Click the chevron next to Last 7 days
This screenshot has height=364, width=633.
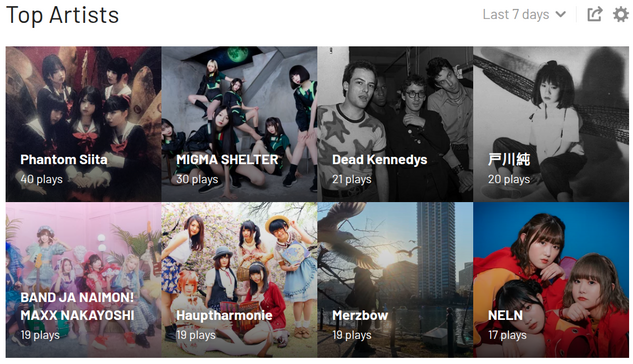(x=560, y=15)
